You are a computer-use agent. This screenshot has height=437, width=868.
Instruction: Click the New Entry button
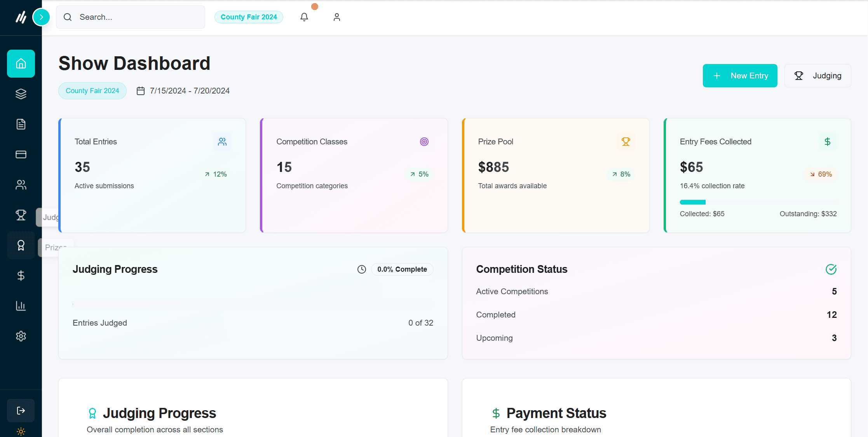[x=740, y=76]
